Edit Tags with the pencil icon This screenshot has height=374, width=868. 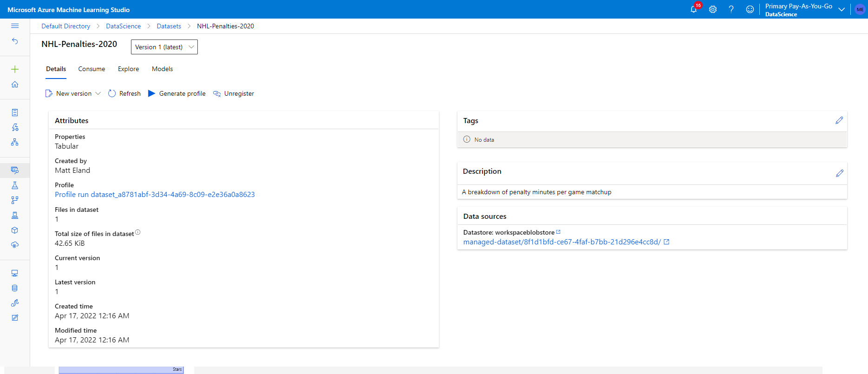(839, 120)
